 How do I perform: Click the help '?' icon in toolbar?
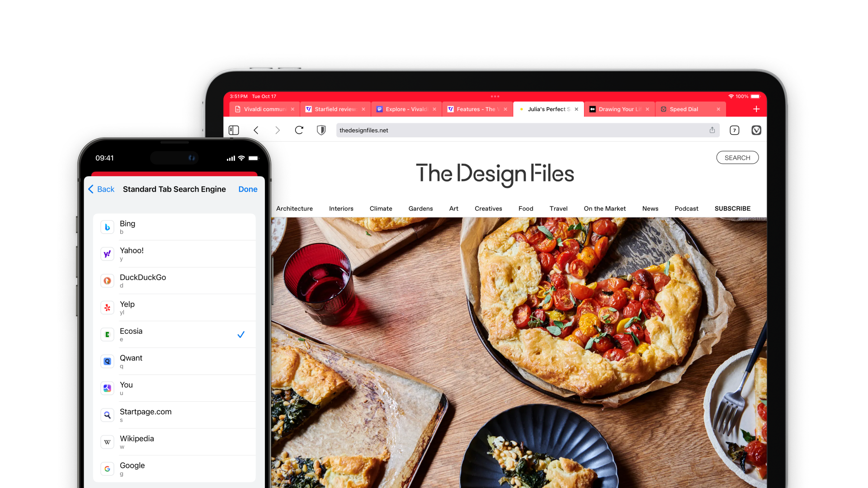coord(735,130)
